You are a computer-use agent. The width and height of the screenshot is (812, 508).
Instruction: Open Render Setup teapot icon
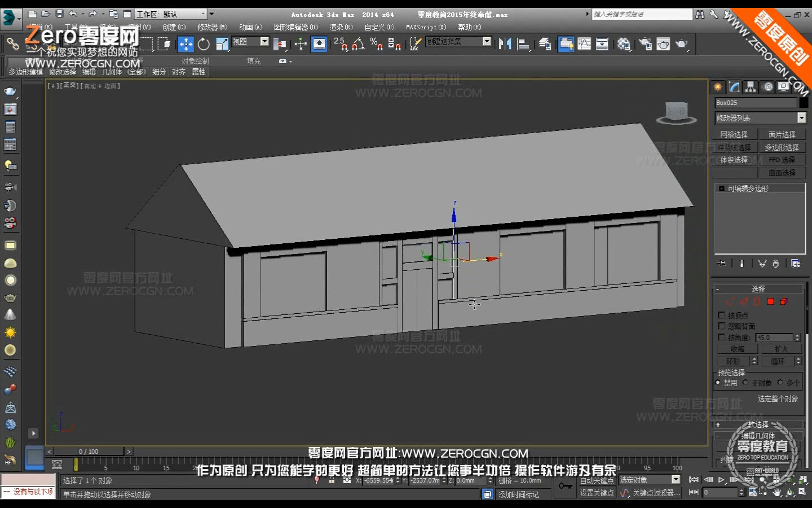tap(645, 44)
